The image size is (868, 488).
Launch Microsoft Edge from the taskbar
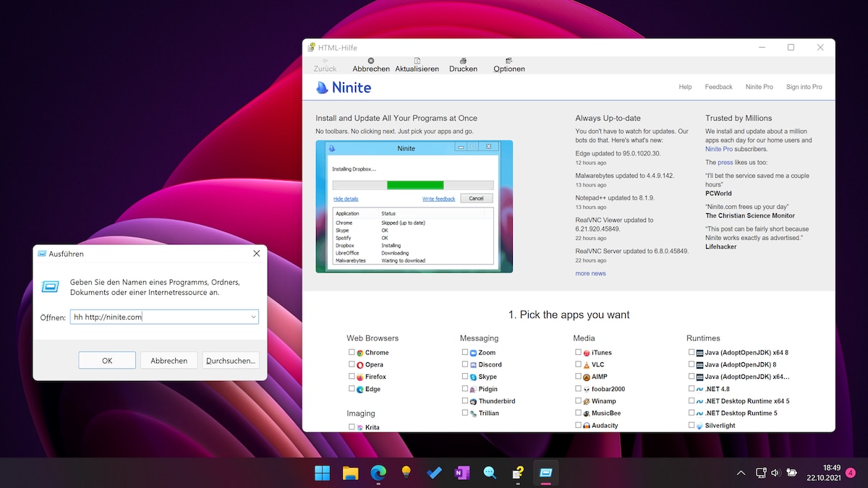click(378, 472)
